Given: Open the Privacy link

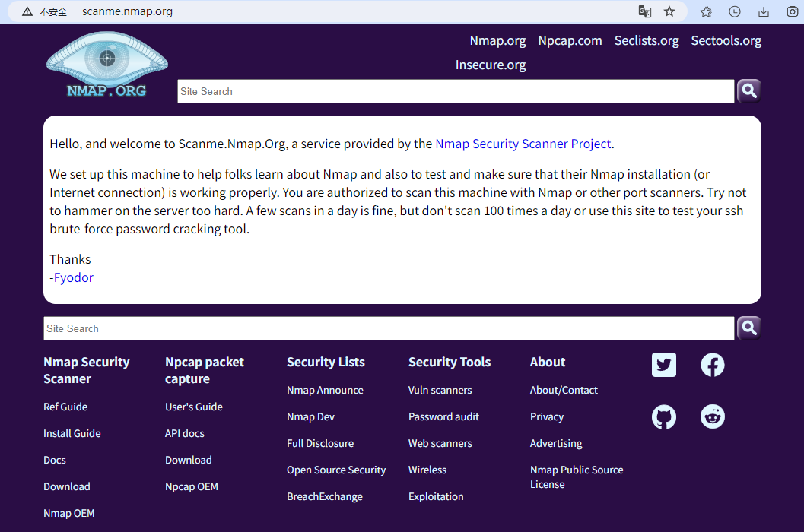Looking at the screenshot, I should tap(547, 417).
